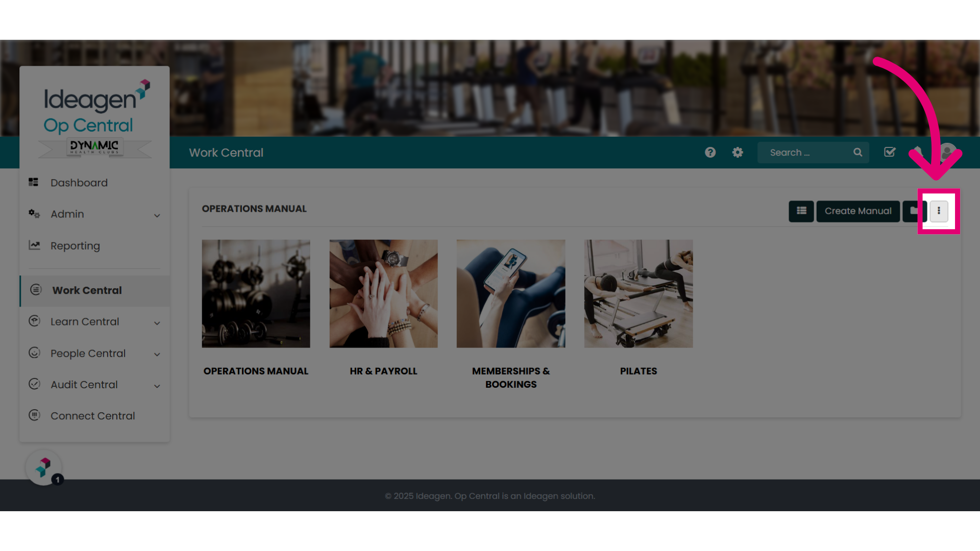This screenshot has height=551, width=980.
Task: Click the Create Manual button
Action: pyautogui.click(x=858, y=211)
